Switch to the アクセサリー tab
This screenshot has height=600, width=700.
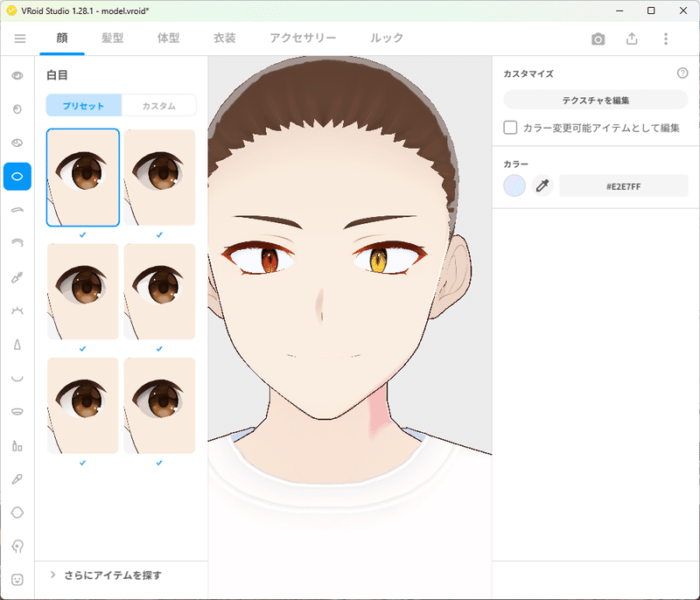(x=303, y=38)
